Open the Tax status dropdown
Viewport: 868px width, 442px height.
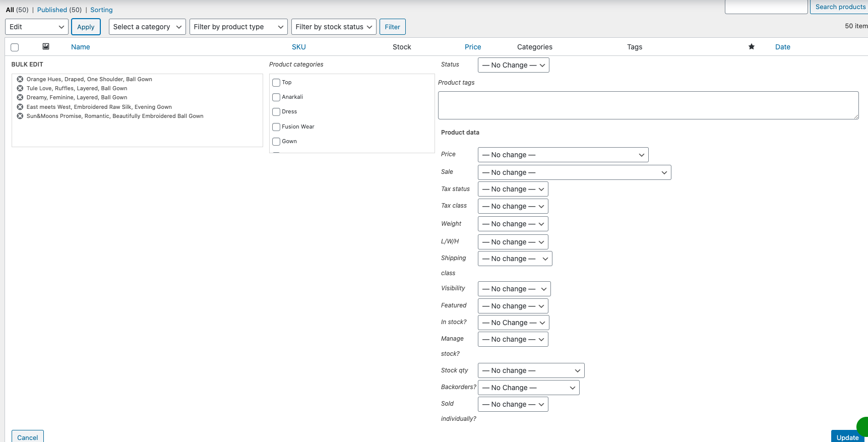(513, 189)
